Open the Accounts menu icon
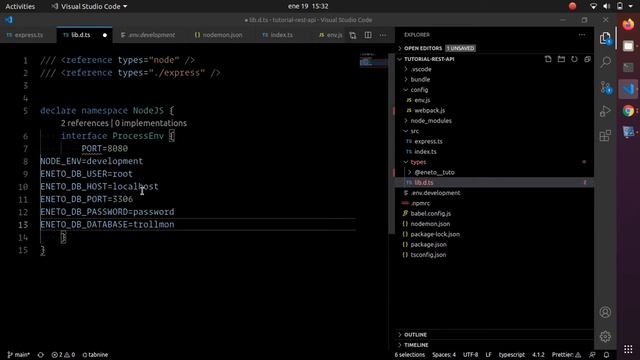The image size is (640, 360). pos(605,312)
